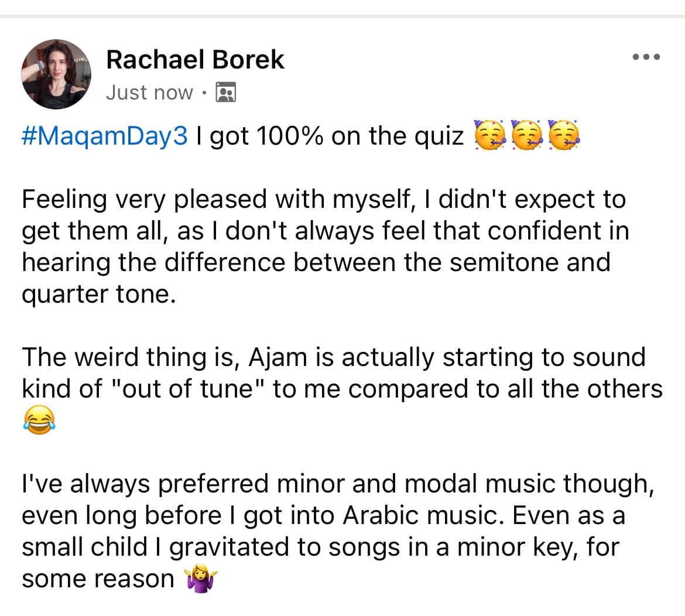Screen dimensions: 685x616
Task: Click the middle party face emoji
Action: pos(526,136)
